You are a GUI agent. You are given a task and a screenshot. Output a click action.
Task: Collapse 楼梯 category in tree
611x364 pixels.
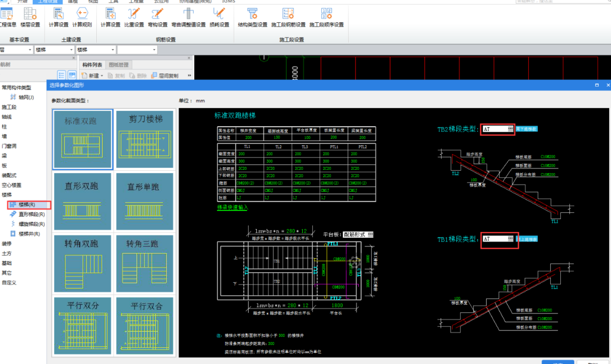[x=7, y=195]
